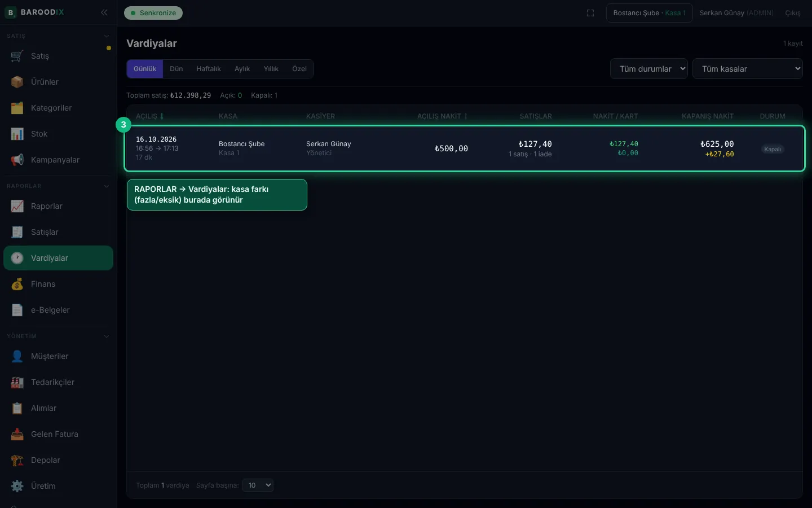Open the Satışlar receipt icon
Viewport: 812px width, 508px height.
[x=17, y=232]
